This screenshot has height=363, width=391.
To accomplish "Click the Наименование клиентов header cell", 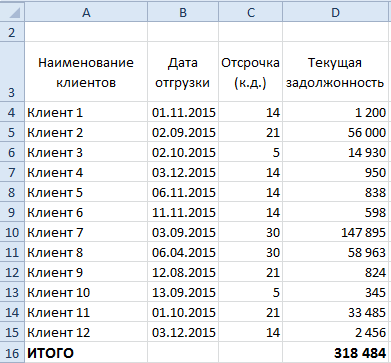I will (x=86, y=72).
